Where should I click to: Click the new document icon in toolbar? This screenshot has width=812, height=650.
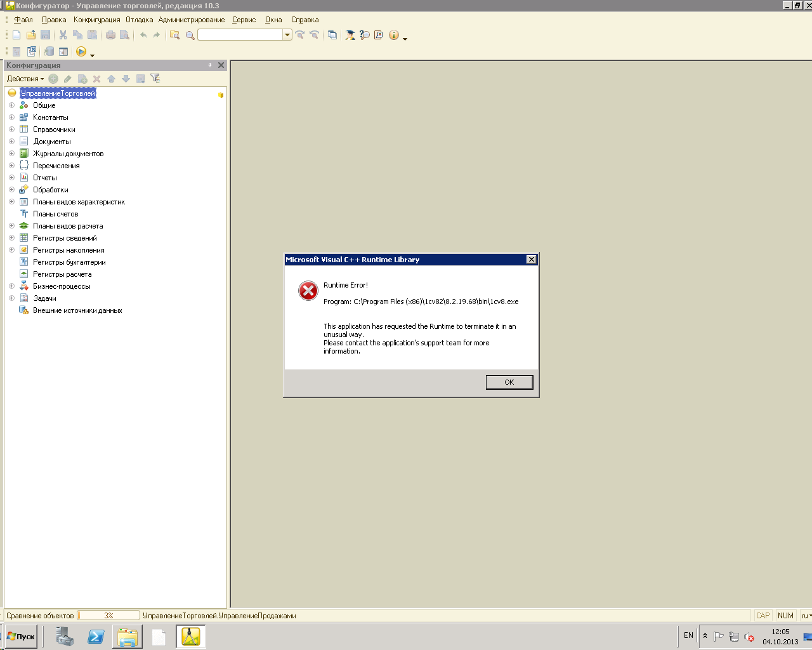[x=16, y=35]
